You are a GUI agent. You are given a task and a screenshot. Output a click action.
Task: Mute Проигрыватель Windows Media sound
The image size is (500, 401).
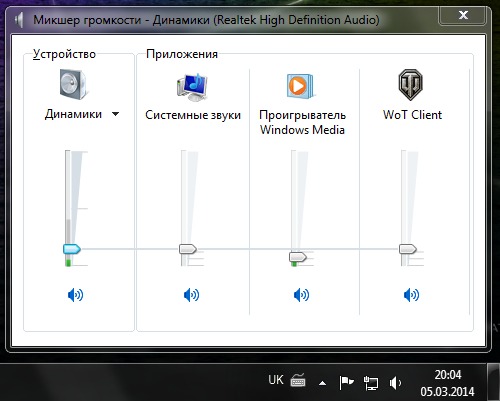[301, 295]
